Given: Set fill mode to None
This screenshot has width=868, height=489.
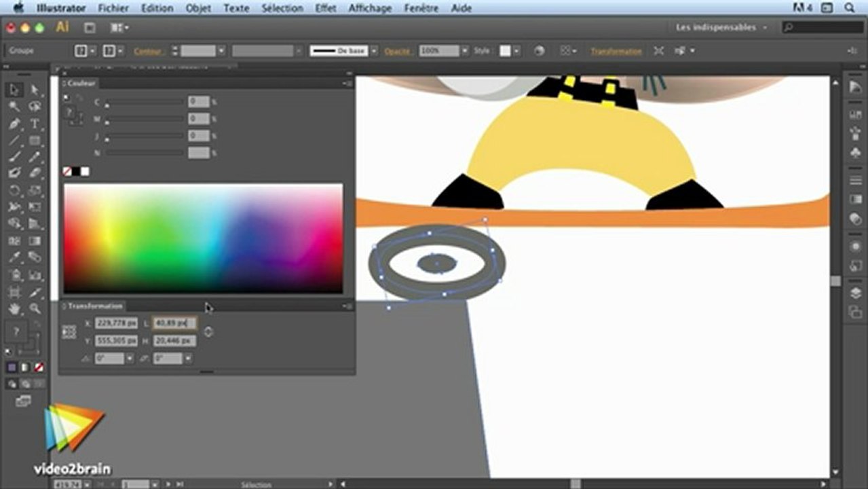Looking at the screenshot, I should pyautogui.click(x=39, y=367).
